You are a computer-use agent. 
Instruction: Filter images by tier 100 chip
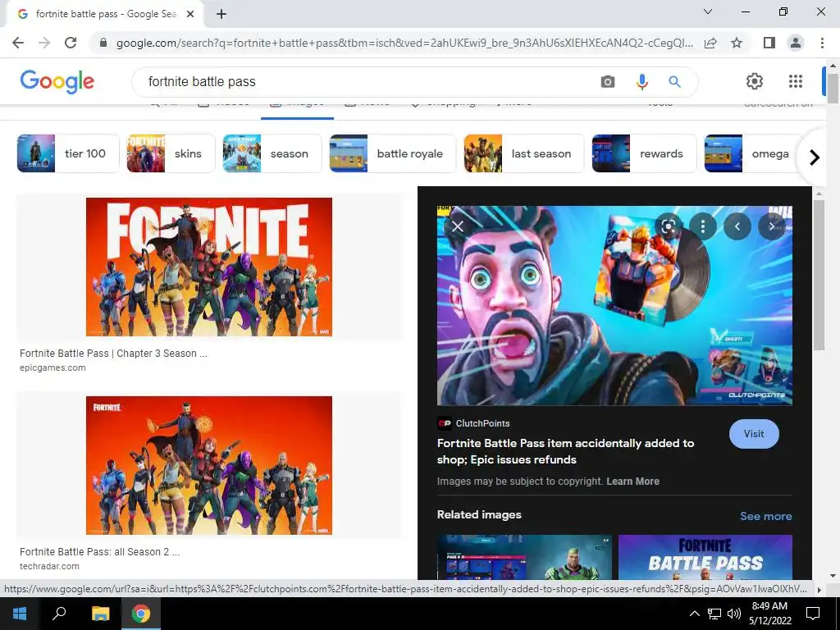[x=68, y=153]
